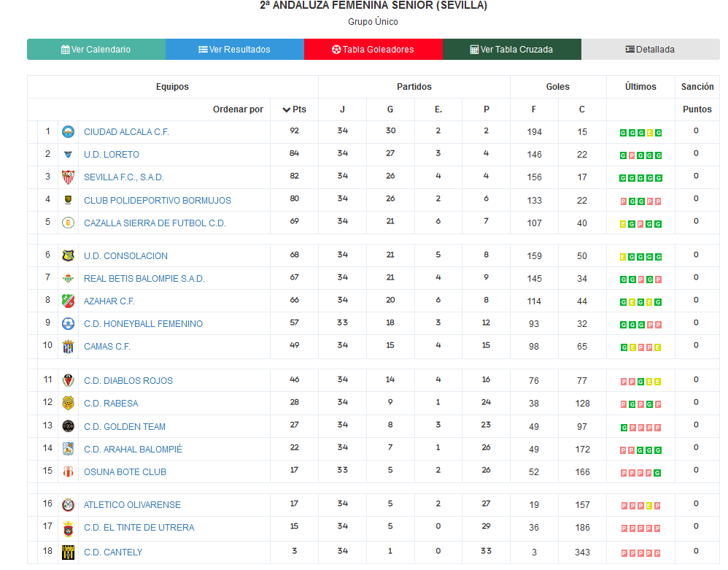Click the C.D. Golden Team crest icon
The width and height of the screenshot is (728, 570).
[69, 426]
